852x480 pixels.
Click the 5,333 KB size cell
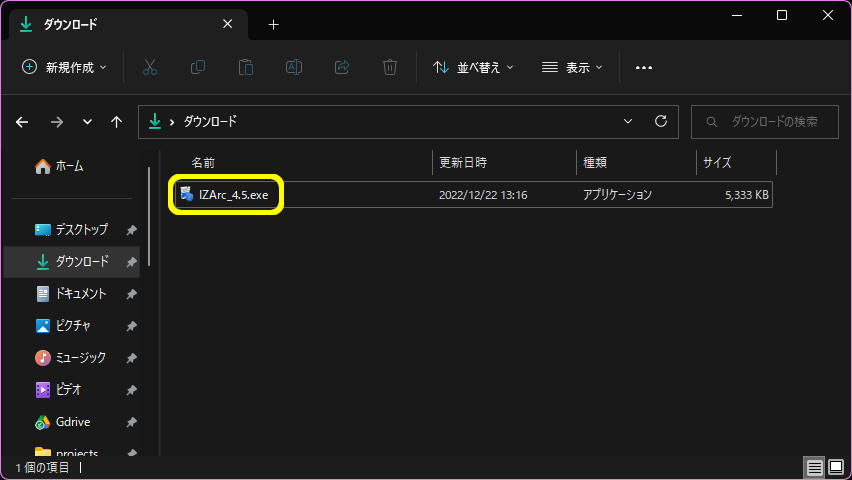(747, 195)
